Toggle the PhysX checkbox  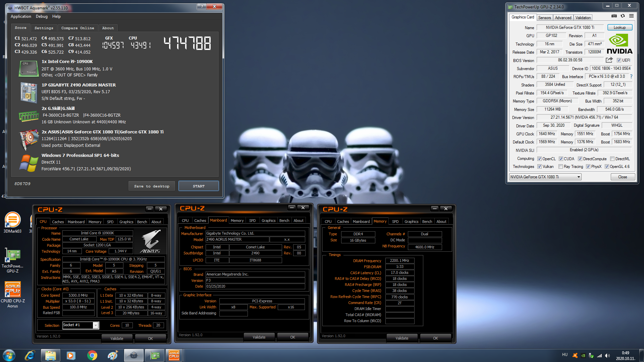pos(588,167)
